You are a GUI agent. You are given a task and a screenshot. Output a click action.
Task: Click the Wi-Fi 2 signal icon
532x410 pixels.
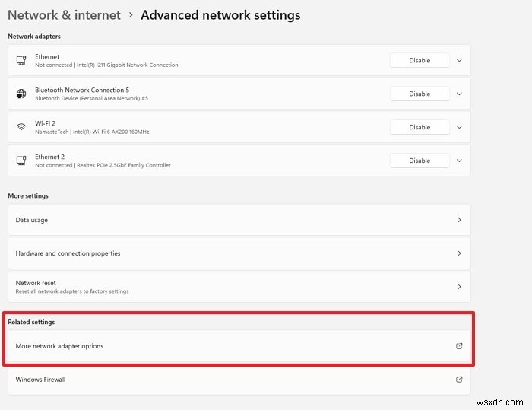[21, 127]
